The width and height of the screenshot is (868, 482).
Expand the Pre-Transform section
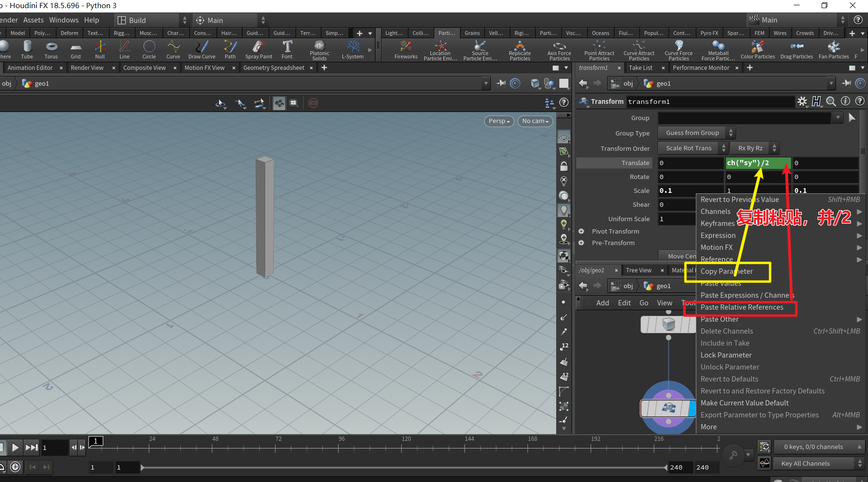[x=582, y=243]
